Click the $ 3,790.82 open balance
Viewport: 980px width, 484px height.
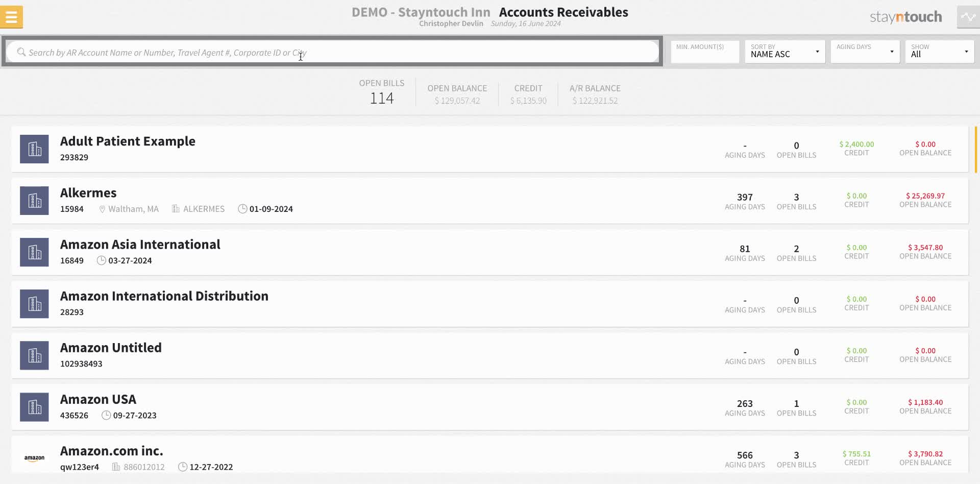coord(925,454)
